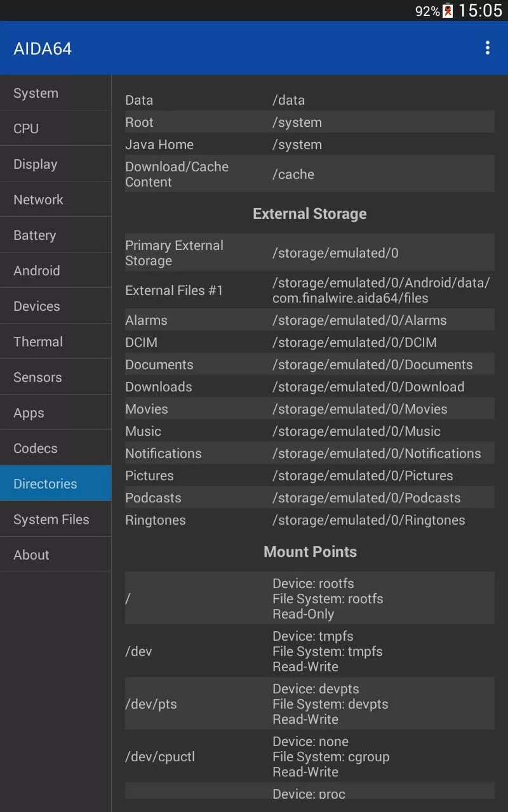Tap the battery icon in status bar
The width and height of the screenshot is (508, 812).
click(x=448, y=11)
